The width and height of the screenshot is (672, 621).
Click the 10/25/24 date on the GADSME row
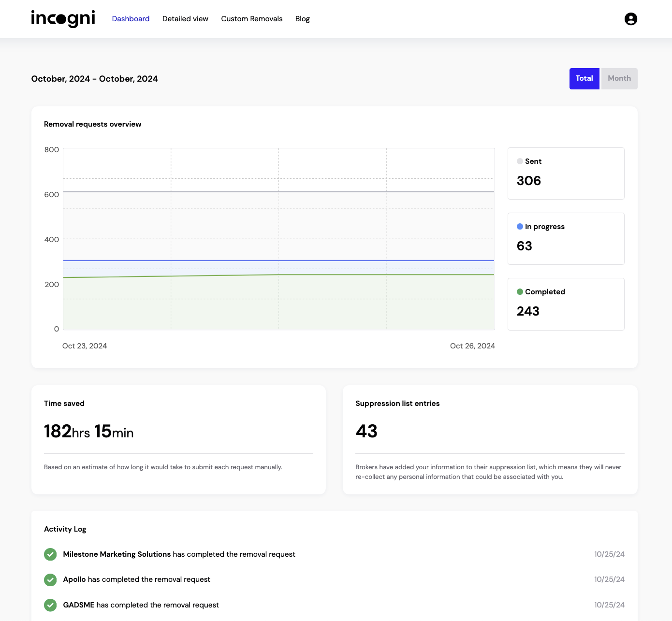[x=609, y=605]
